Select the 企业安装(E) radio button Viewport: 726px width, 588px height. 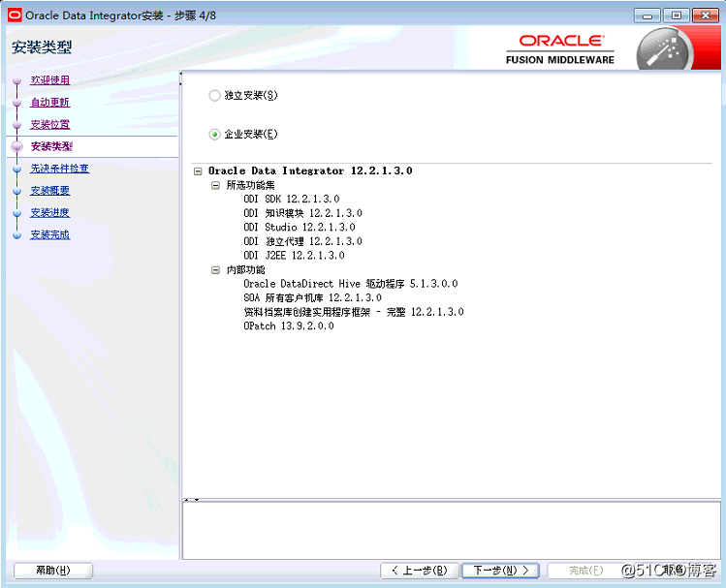tap(214, 135)
